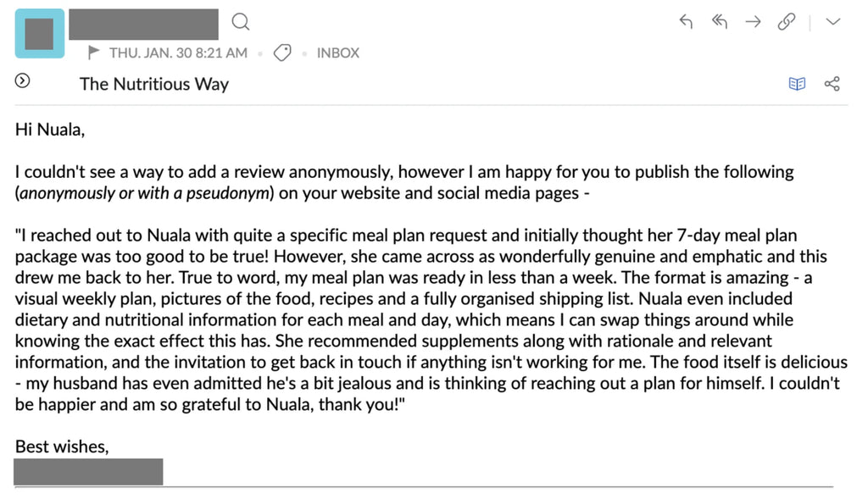Viewport: 868px width, 499px height.
Task: Click the reply arrow icon
Action: pos(687,22)
